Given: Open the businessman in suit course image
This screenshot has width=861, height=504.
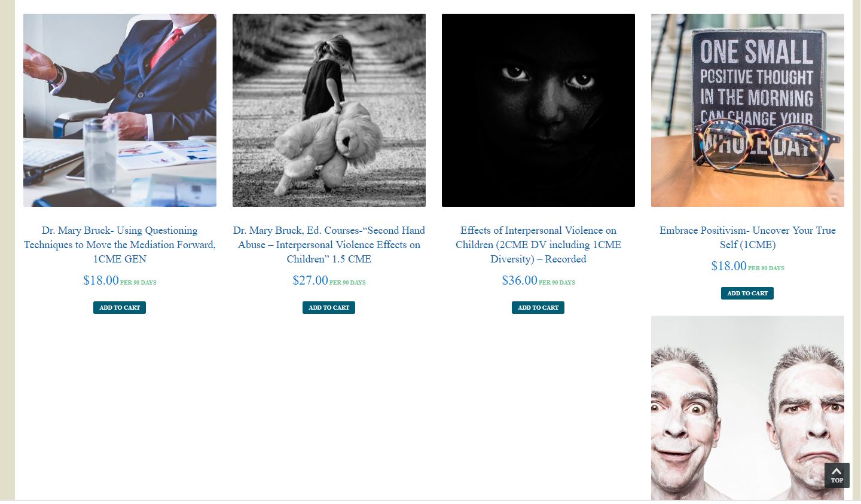Looking at the screenshot, I should tap(120, 110).
